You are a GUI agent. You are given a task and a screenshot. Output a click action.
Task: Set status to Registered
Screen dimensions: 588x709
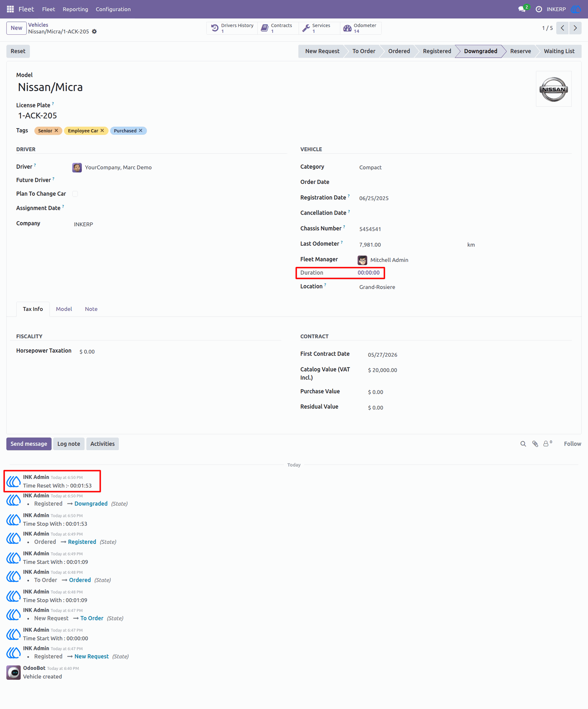(437, 51)
